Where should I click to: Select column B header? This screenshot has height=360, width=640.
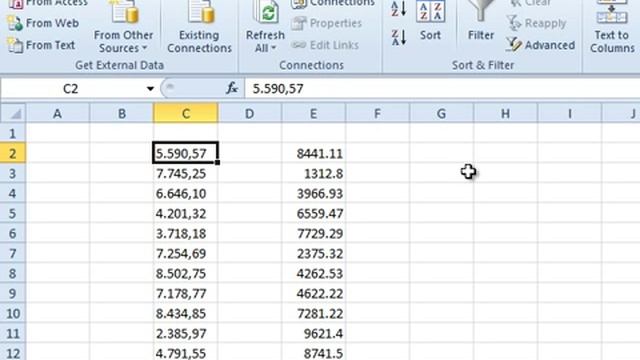122,113
